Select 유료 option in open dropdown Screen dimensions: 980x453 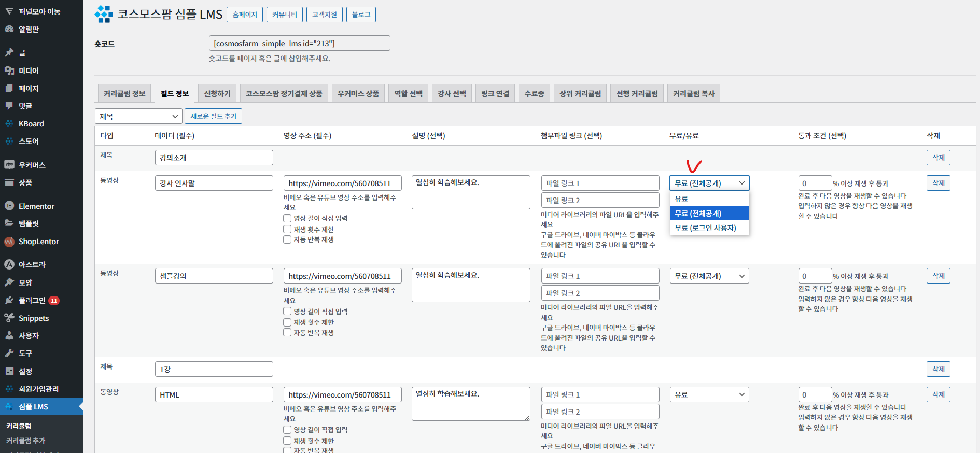(709, 199)
